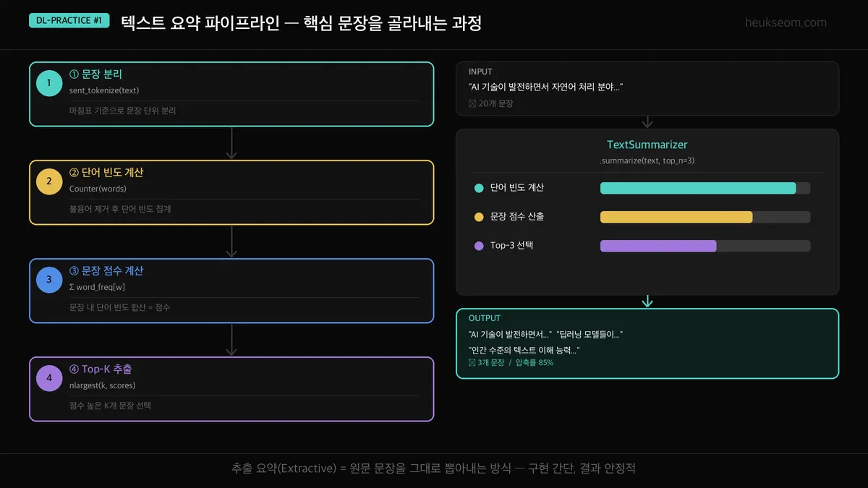Select the sent_tokenize(text) code line
This screenshot has width=868, height=488.
click(x=104, y=90)
